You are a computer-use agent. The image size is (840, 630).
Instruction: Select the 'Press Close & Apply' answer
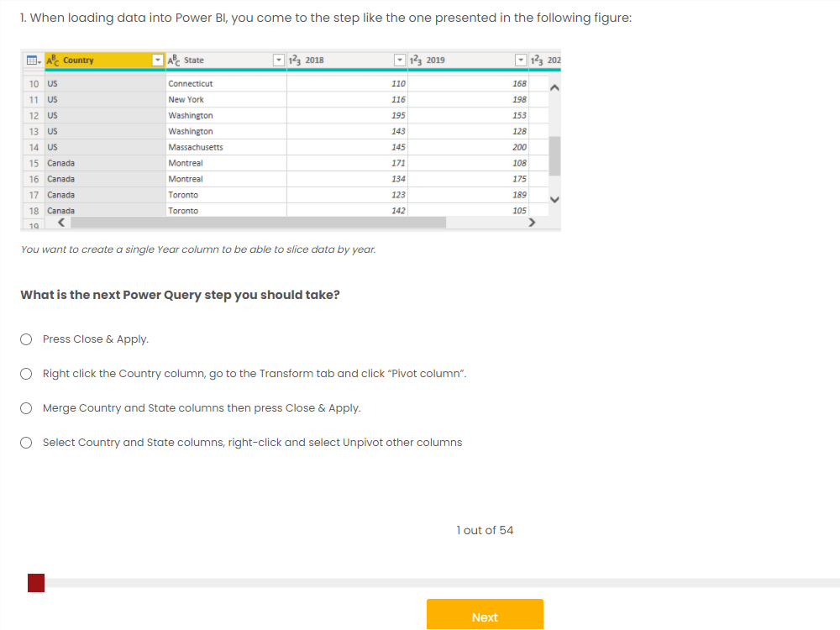click(25, 339)
